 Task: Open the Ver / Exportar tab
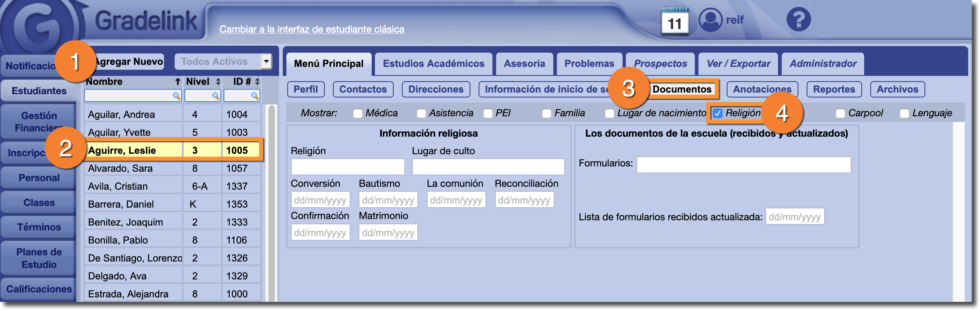tap(738, 64)
